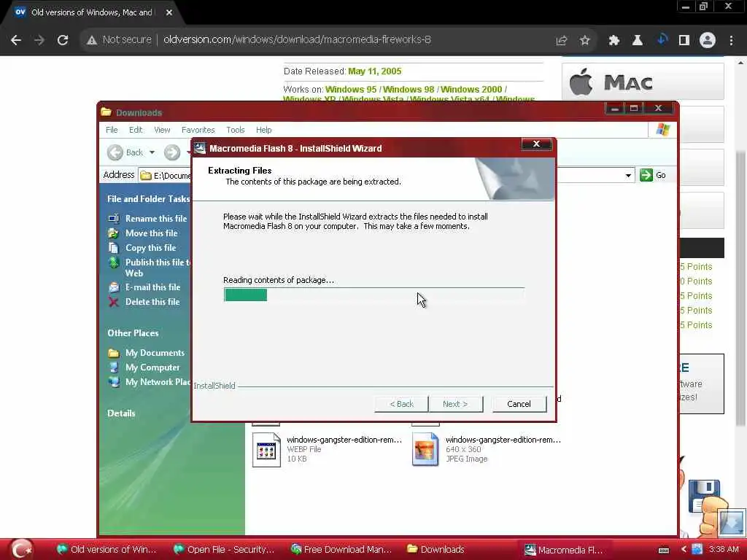
Task: Open My Network Places link
Action: tap(158, 382)
